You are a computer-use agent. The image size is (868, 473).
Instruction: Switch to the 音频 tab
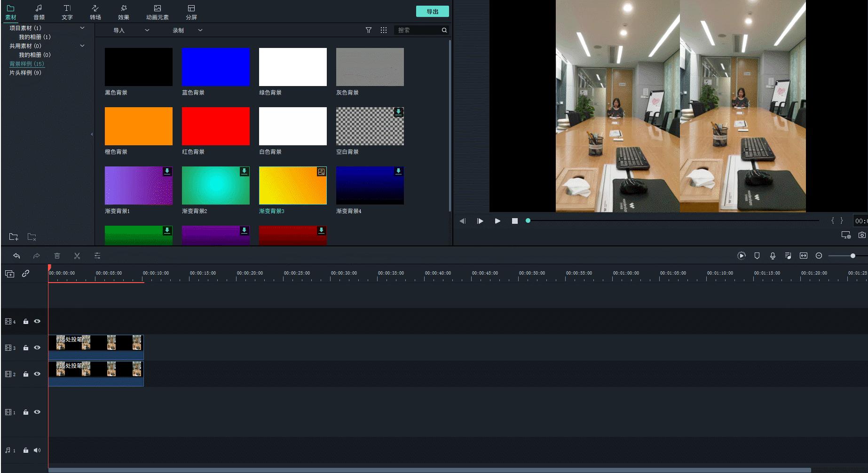[x=39, y=13]
